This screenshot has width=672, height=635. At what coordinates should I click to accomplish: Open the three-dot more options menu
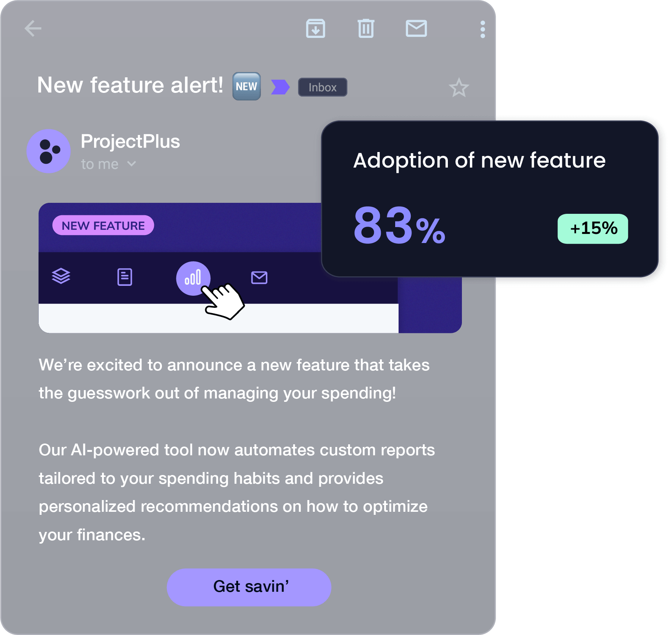[482, 29]
